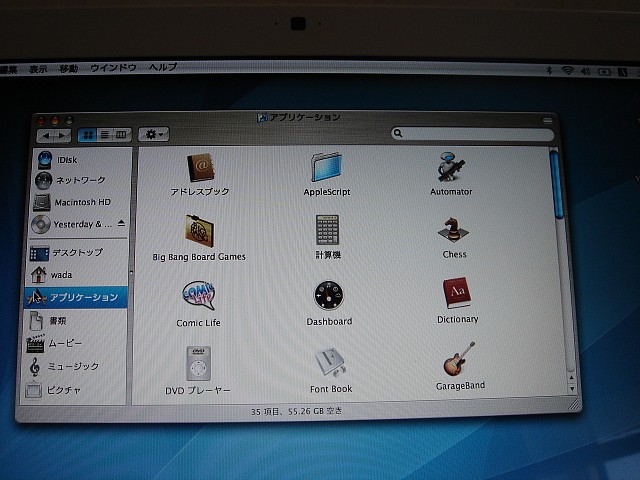Switch Finder to column view
This screenshot has width=640, height=480.
[122, 134]
